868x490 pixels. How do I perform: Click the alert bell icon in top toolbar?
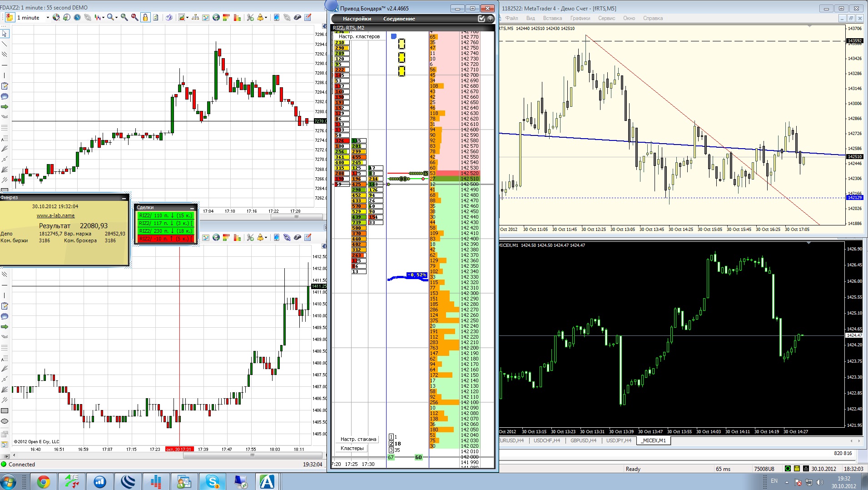260,18
